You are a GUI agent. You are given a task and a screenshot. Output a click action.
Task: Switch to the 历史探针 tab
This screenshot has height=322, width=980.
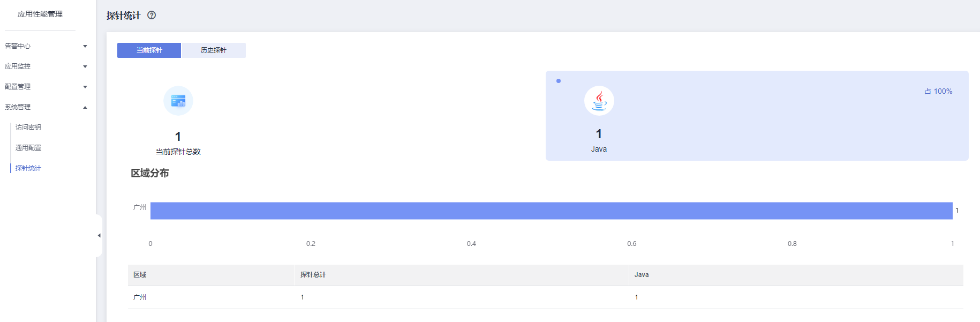pyautogui.click(x=214, y=50)
